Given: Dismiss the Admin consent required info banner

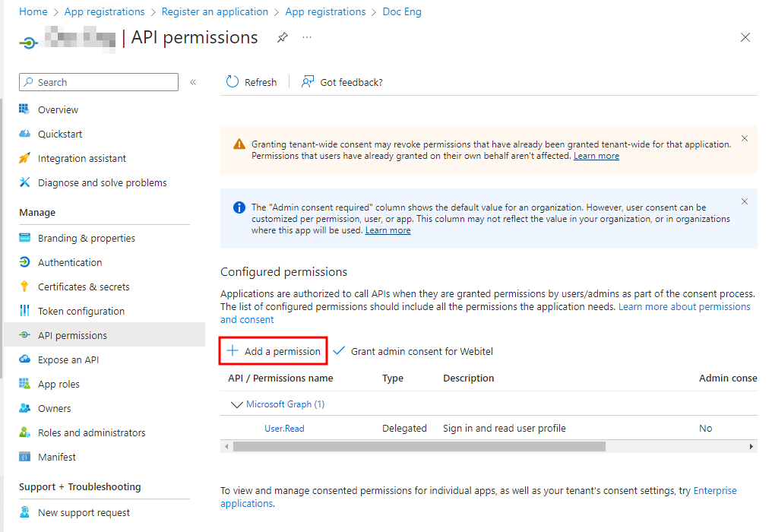Looking at the screenshot, I should [x=745, y=201].
